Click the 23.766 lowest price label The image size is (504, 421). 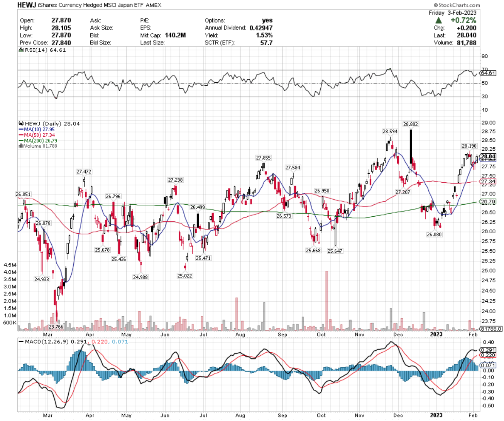pyautogui.click(x=56, y=327)
